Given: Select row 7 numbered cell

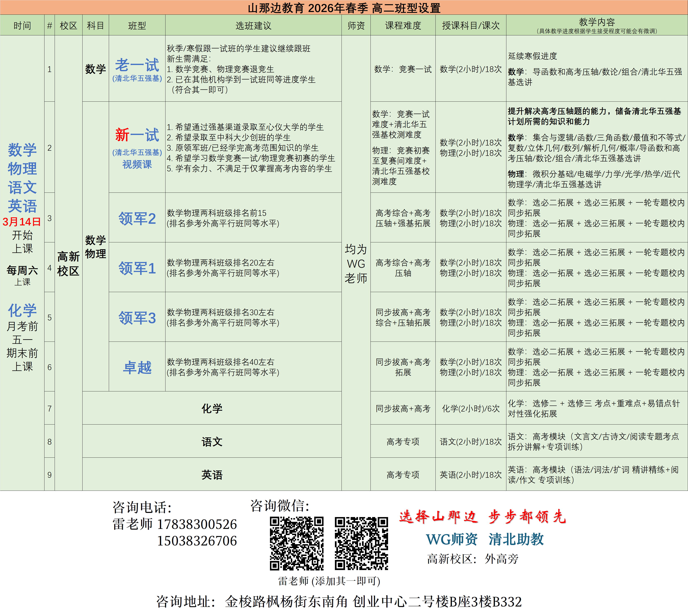Looking at the screenshot, I should (x=49, y=409).
